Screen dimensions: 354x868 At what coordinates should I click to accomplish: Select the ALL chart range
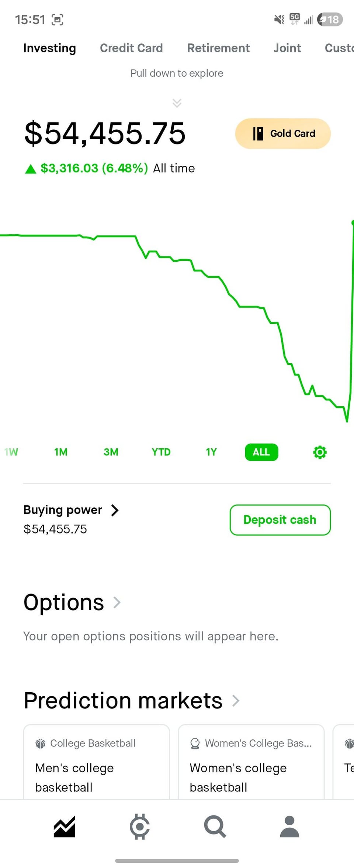pos(261,452)
